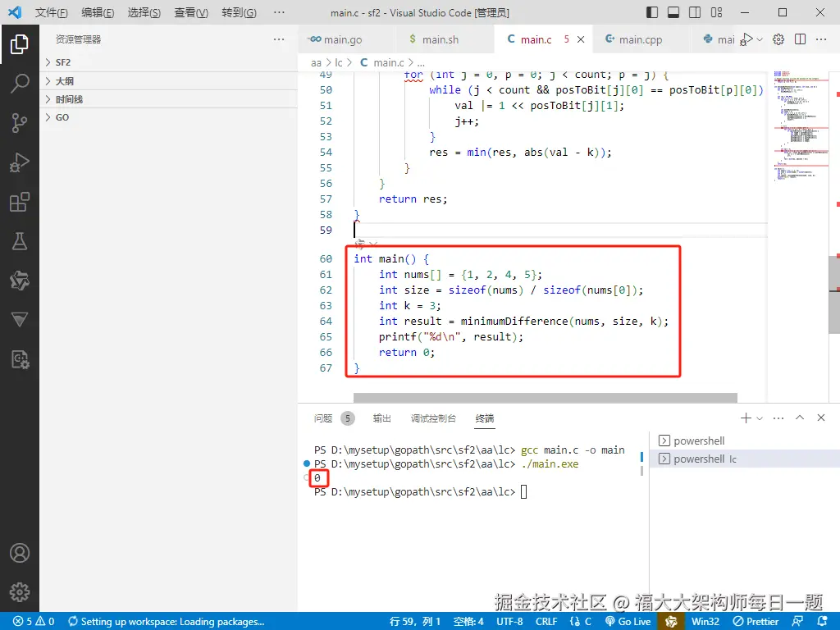Image resolution: width=840 pixels, height=630 pixels.
Task: Click the code minimap
Action: pyautogui.click(x=801, y=126)
